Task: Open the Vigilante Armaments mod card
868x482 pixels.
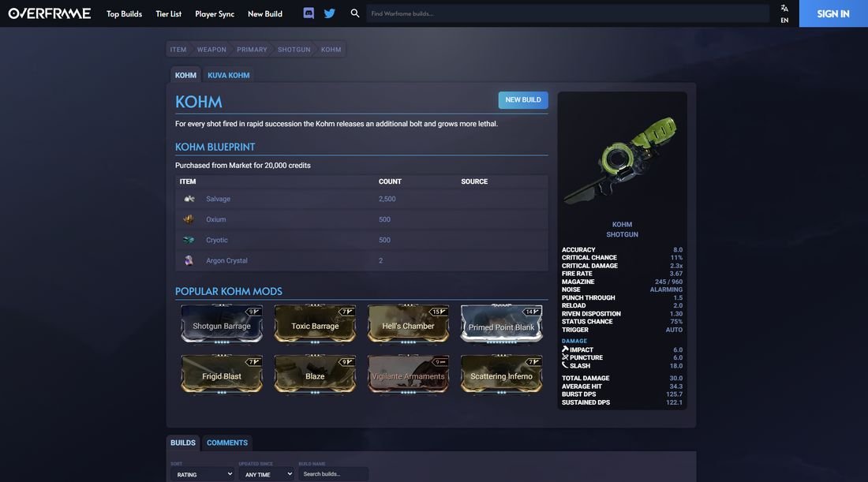Action: click(408, 374)
